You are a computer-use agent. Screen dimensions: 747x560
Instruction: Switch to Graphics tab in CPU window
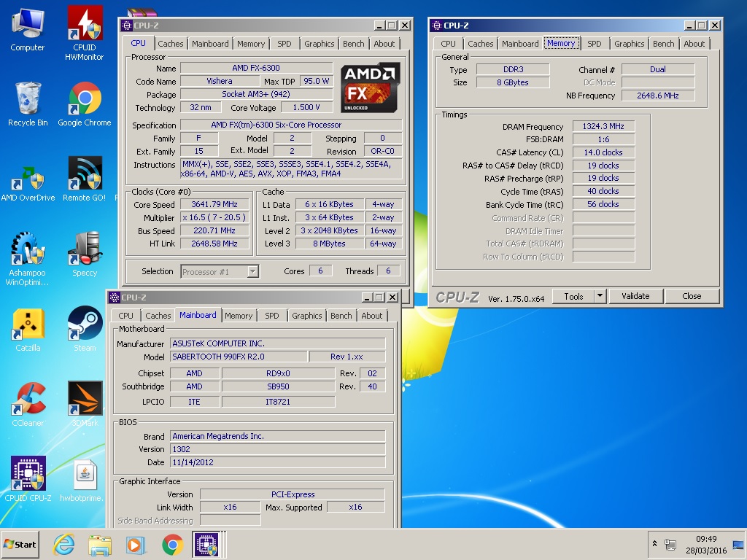click(x=320, y=43)
